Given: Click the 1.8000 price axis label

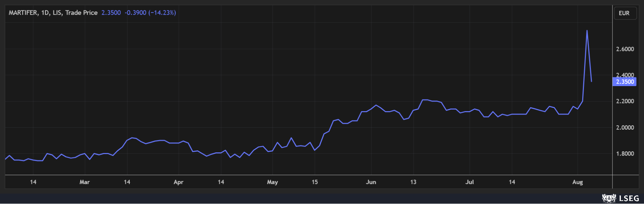Looking at the screenshot, I should pyautogui.click(x=625, y=153).
